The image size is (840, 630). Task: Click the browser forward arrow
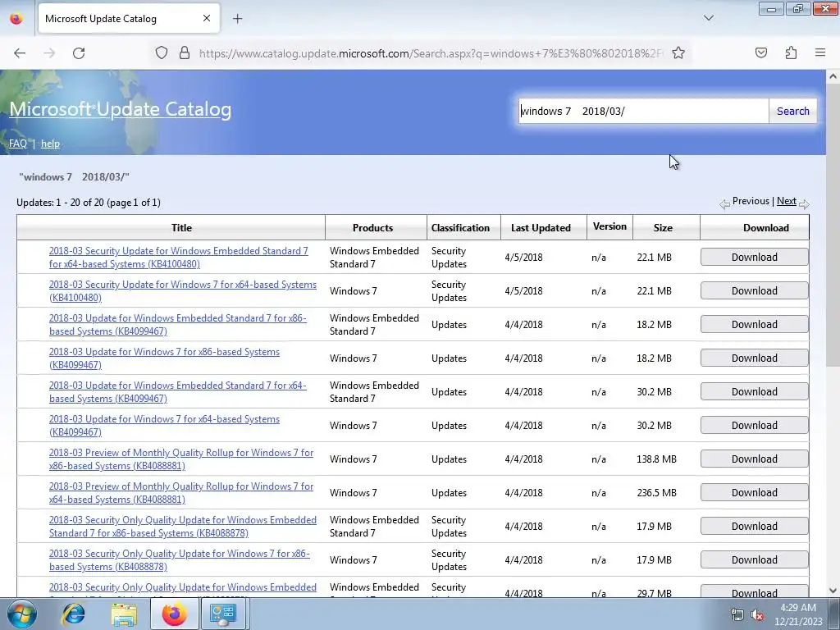click(x=49, y=53)
